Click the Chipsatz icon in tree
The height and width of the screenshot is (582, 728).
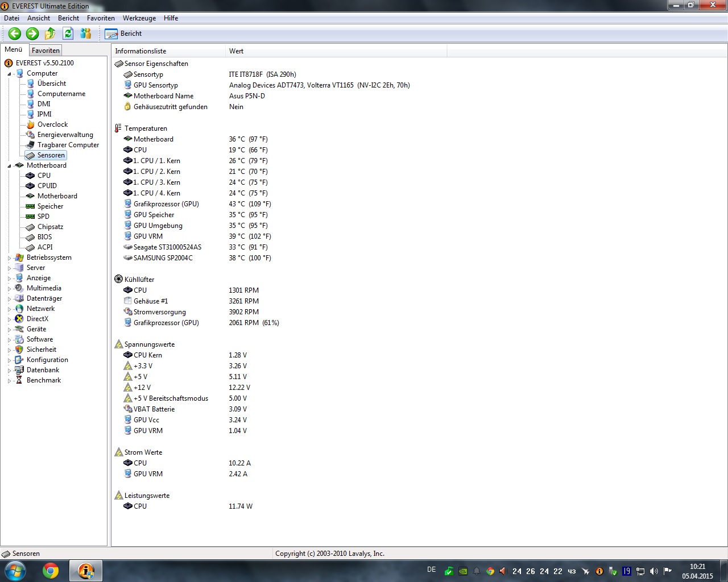click(x=31, y=227)
